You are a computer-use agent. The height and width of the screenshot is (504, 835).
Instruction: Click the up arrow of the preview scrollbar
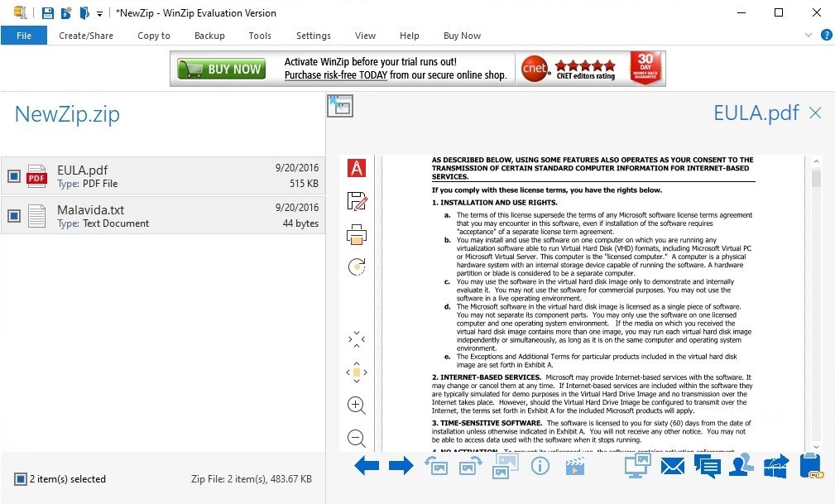tap(816, 161)
